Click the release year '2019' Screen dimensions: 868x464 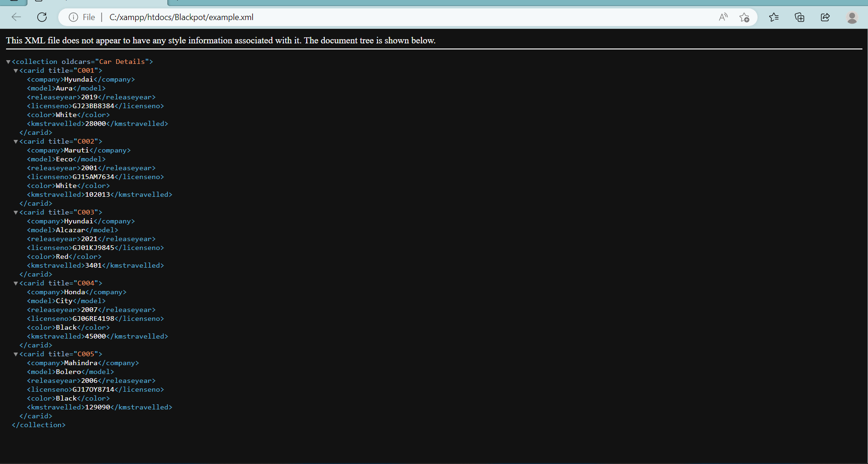(90, 97)
